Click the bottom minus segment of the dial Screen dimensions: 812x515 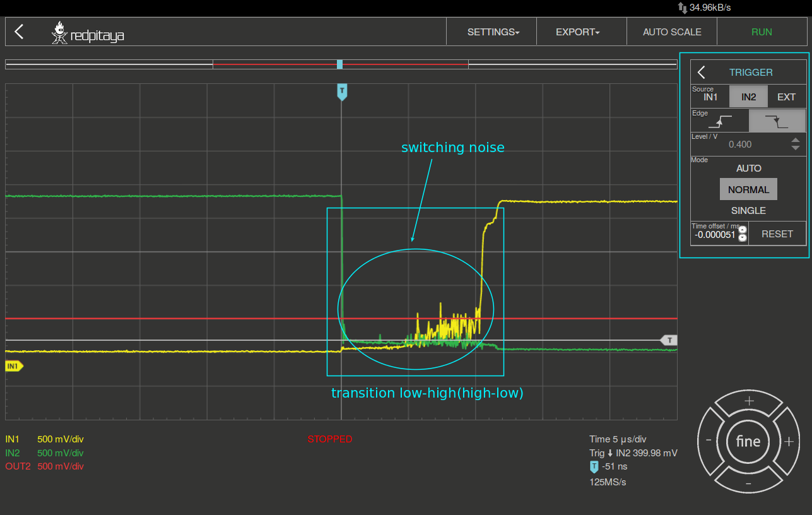[x=749, y=483]
